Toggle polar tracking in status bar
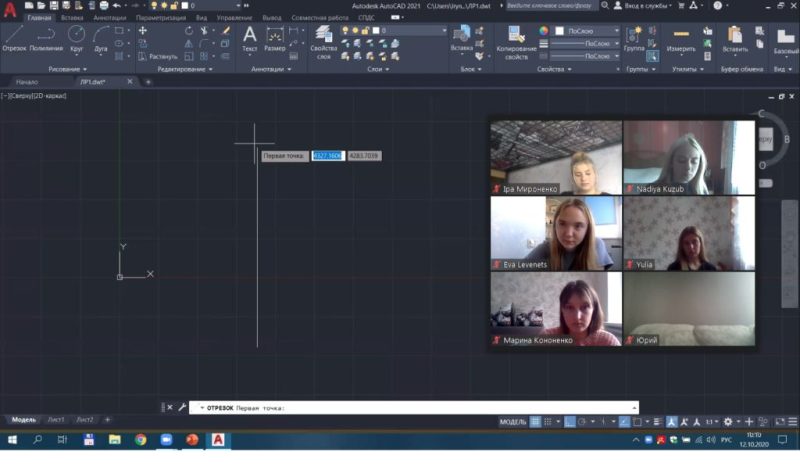800x470 pixels. pos(582,422)
